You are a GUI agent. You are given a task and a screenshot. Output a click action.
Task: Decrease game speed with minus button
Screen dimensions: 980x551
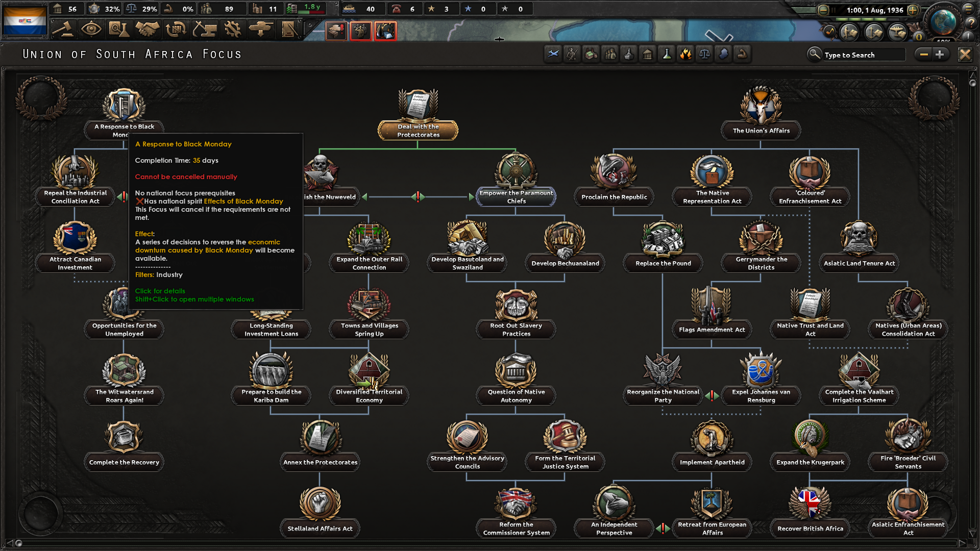coord(823,10)
